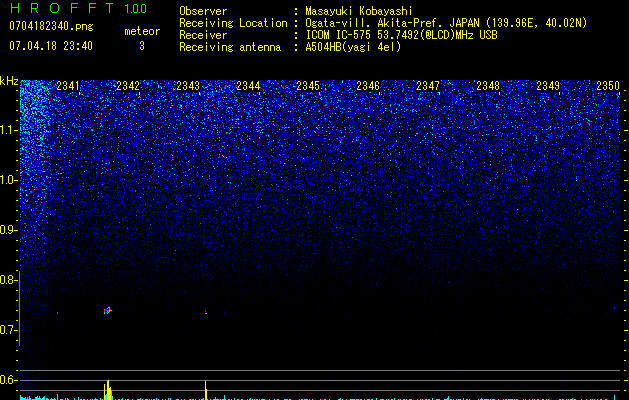Click the Receiving antenna label
The height and width of the screenshot is (400, 629).
point(230,47)
